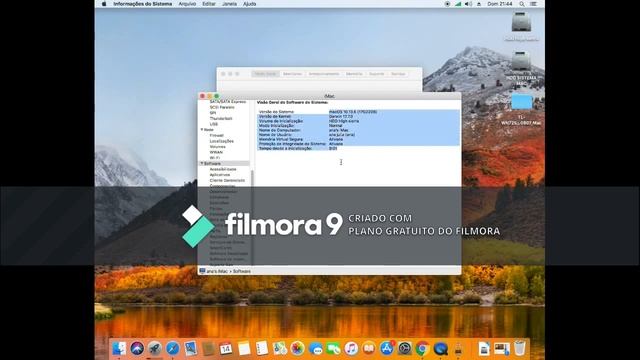Open blue Messages bubble icon in Dock
Screen dimensions: 640x360
click(316, 348)
